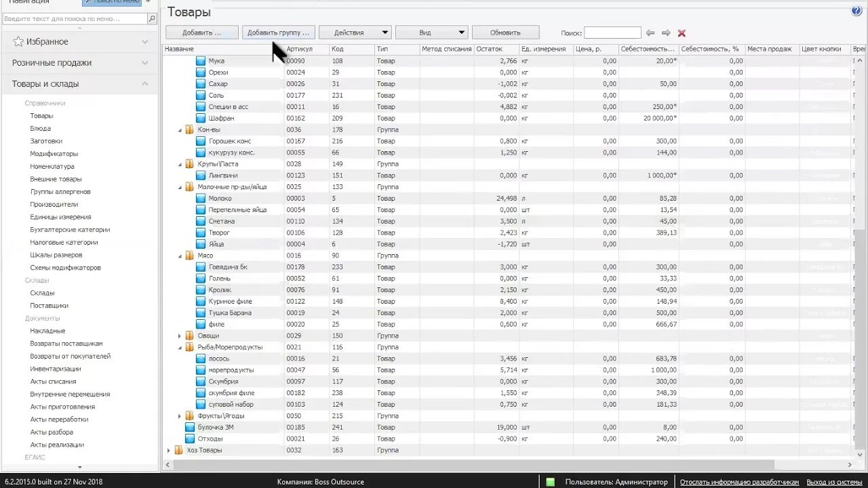
Task: Expand the Хоз Товары group
Action: (169, 450)
